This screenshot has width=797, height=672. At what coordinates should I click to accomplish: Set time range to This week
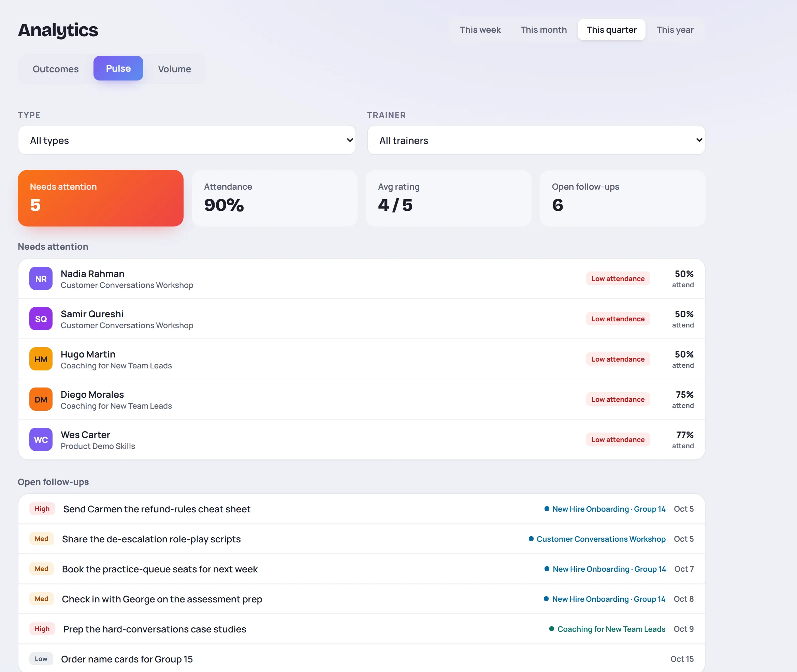click(480, 30)
